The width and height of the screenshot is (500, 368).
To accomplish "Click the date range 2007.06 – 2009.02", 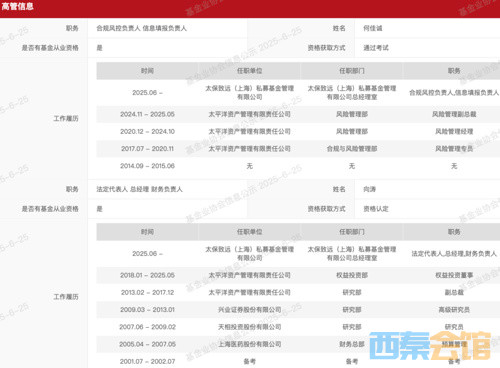I will [147, 327].
